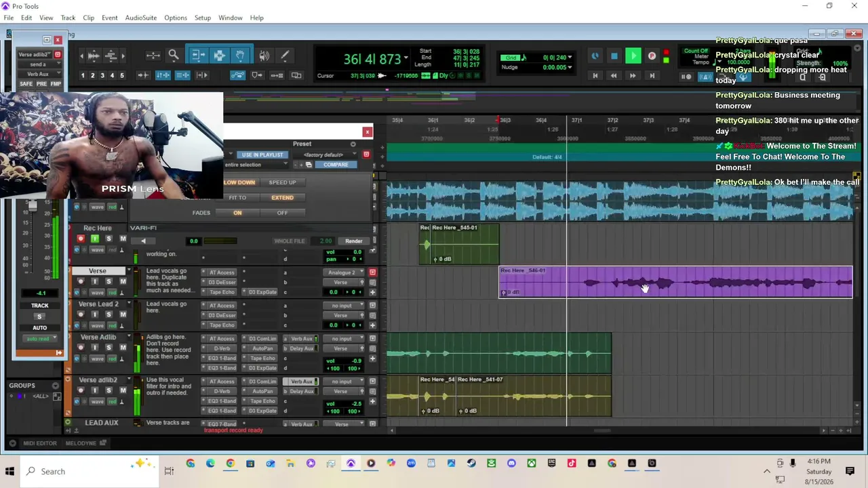Click the Link Timeline and Edit Selection icon

tap(163, 75)
